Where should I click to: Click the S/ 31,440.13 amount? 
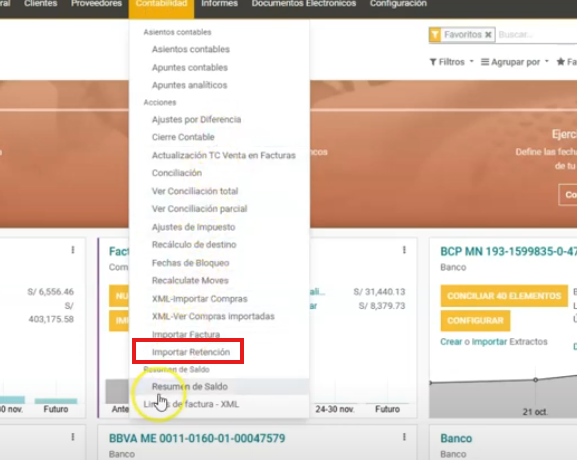click(x=379, y=292)
